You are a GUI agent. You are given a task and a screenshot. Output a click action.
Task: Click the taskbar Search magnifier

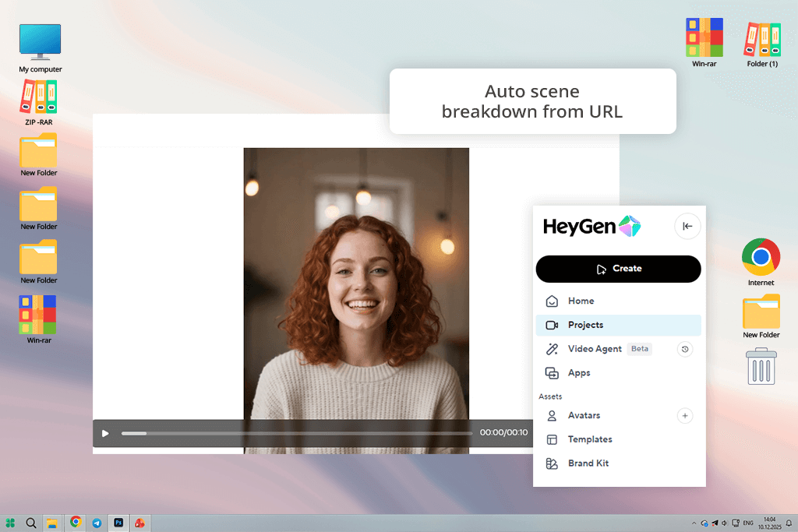click(x=31, y=523)
